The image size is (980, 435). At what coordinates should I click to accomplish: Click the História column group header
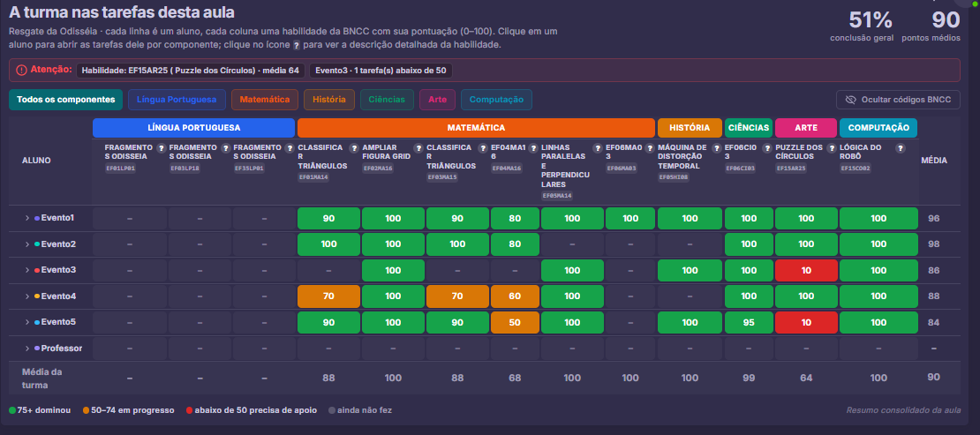pos(690,127)
